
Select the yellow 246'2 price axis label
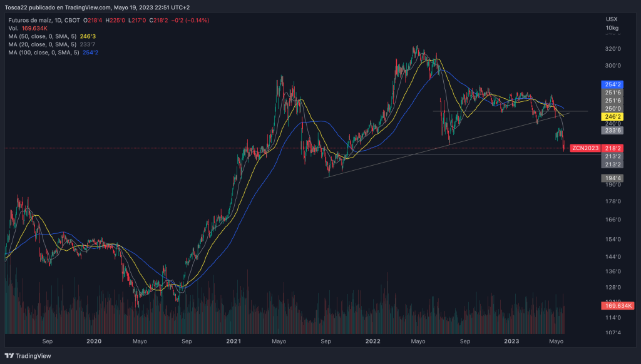(x=613, y=116)
